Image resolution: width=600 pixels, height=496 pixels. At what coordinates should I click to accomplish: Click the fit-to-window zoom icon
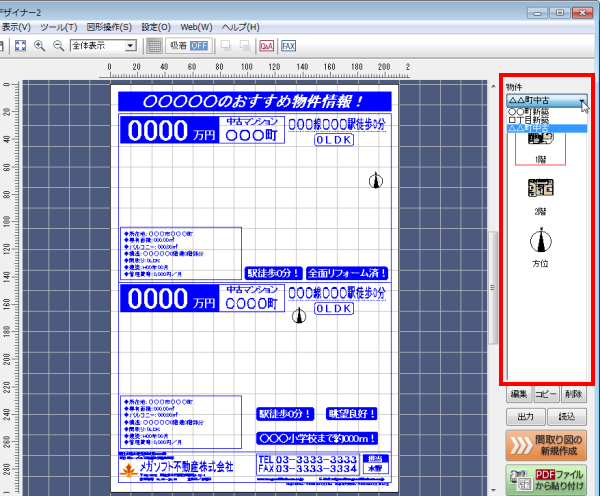[x=20, y=45]
